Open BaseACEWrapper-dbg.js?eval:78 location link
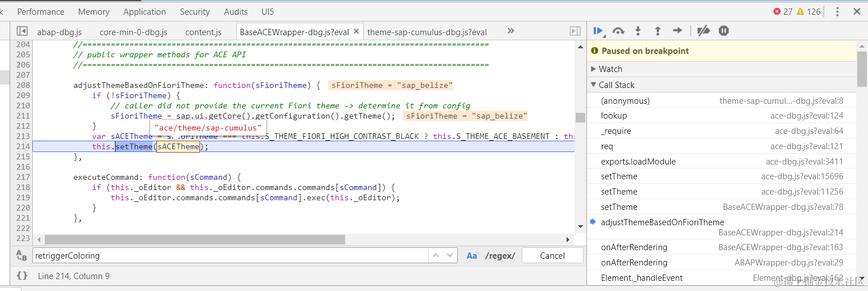The width and height of the screenshot is (868, 291). pos(783,206)
